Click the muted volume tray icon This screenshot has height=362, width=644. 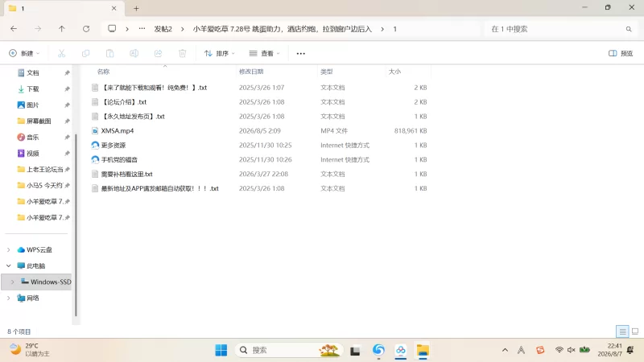point(571,350)
